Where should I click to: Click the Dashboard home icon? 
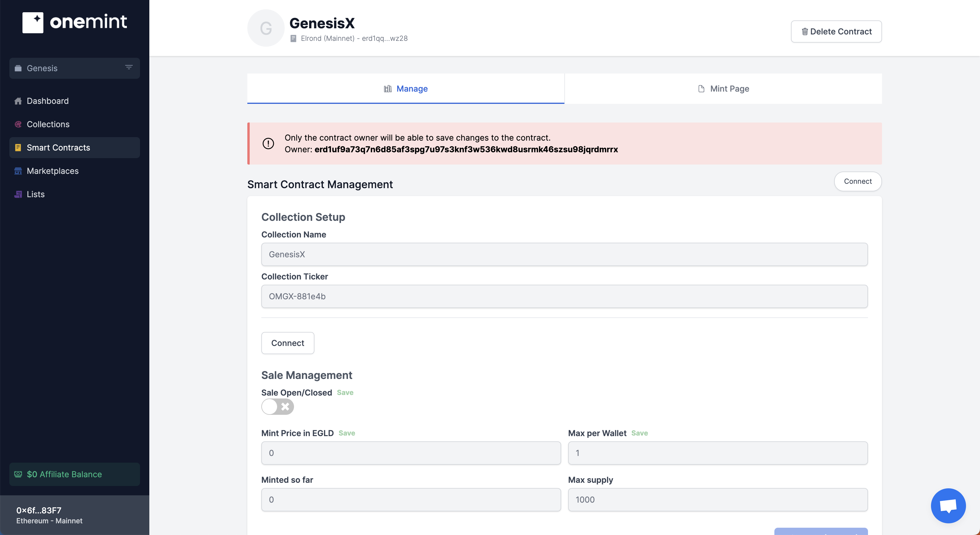18,101
